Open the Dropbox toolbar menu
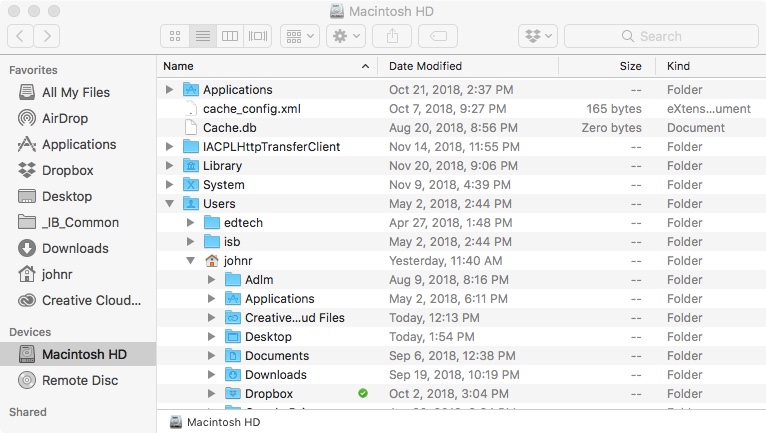 coord(537,36)
